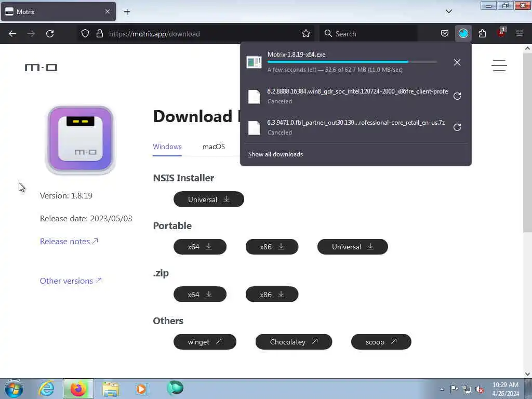Bookmark this page with the star
Screen dimensions: 532x399
(x=305, y=34)
